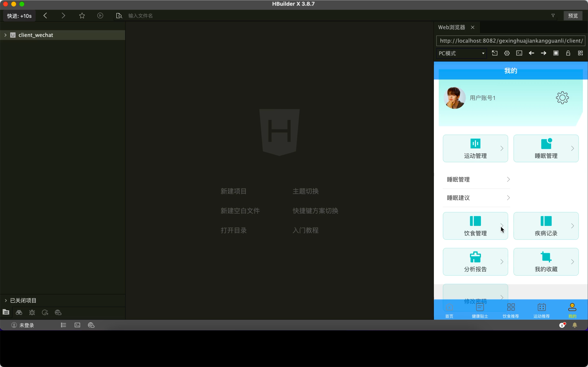Image resolution: width=588 pixels, height=367 pixels.
Task: Click the bookmark star icon
Action: coord(82,16)
